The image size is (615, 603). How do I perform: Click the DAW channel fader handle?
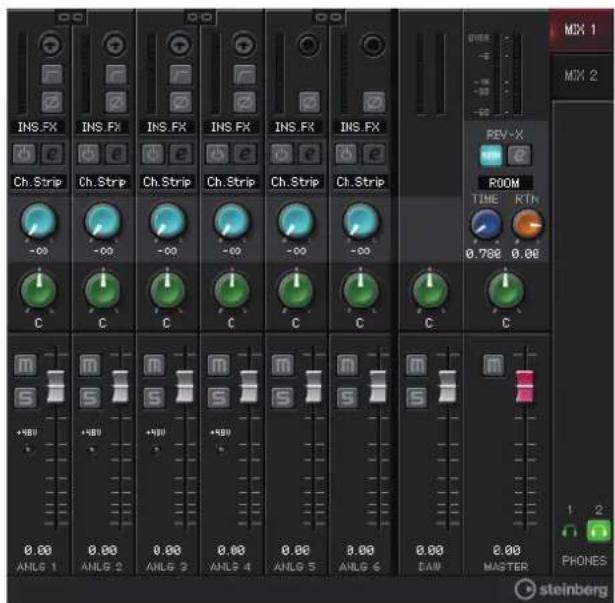[447, 386]
